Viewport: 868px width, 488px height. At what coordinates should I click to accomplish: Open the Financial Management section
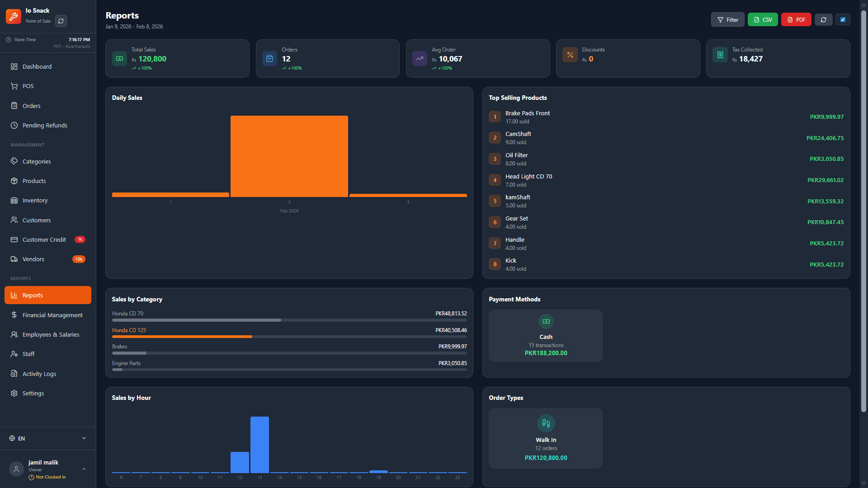click(x=52, y=315)
